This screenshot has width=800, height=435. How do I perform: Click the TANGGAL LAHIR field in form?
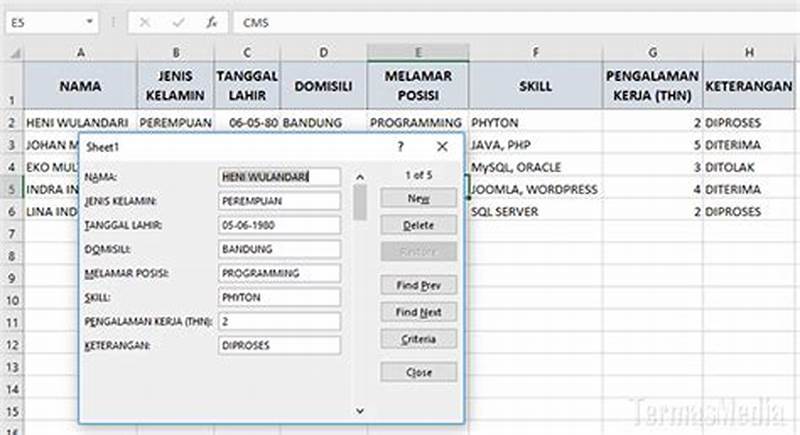[x=279, y=225]
